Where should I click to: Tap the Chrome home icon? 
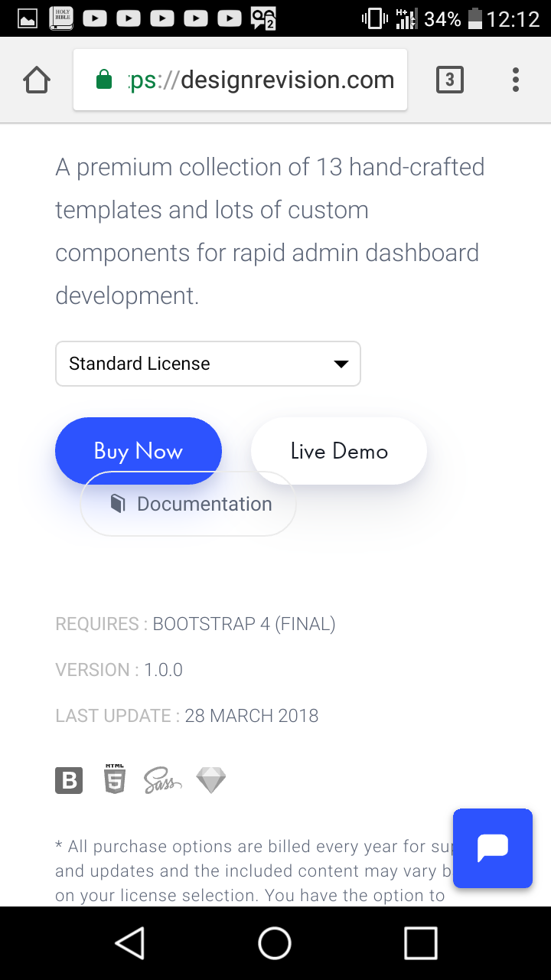(37, 80)
